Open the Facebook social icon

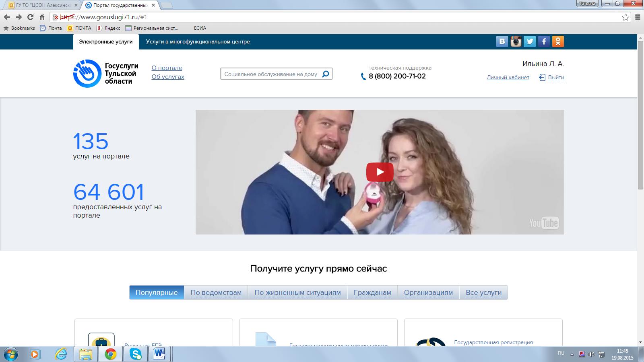[x=544, y=41]
